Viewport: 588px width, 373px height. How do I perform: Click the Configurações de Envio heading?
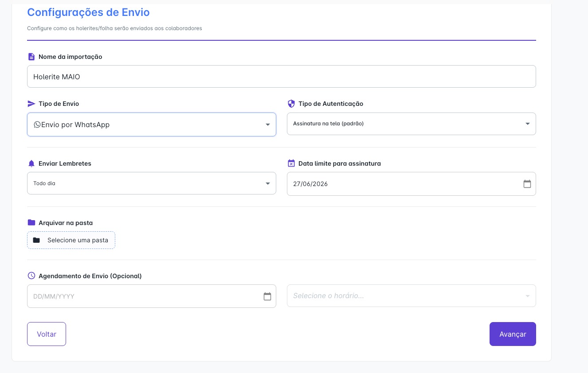(88, 12)
